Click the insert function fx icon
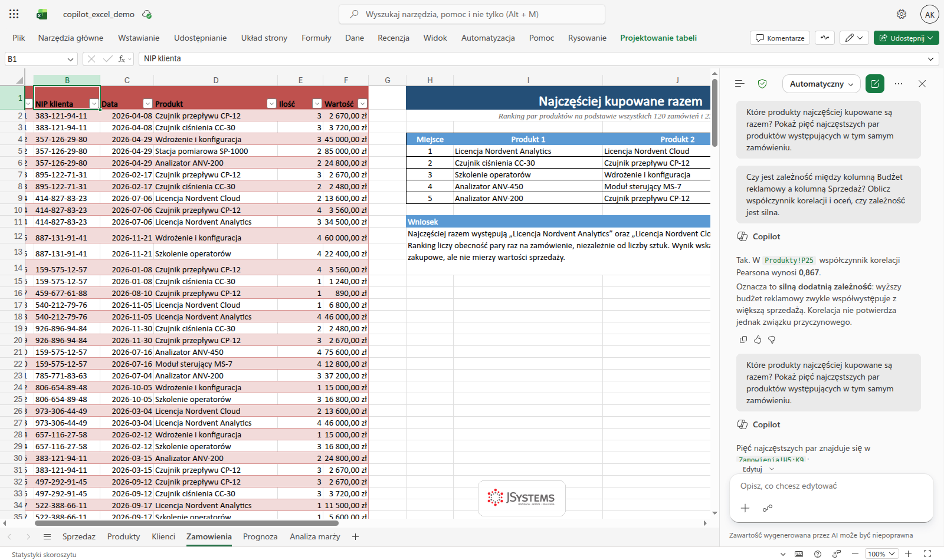944x560 pixels. point(122,59)
